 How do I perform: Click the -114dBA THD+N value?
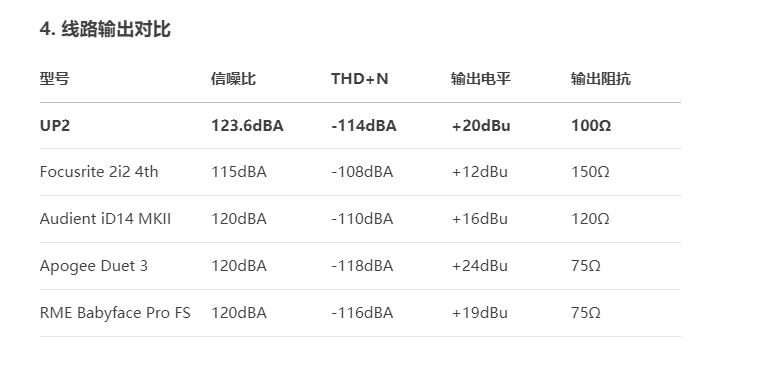tap(364, 126)
